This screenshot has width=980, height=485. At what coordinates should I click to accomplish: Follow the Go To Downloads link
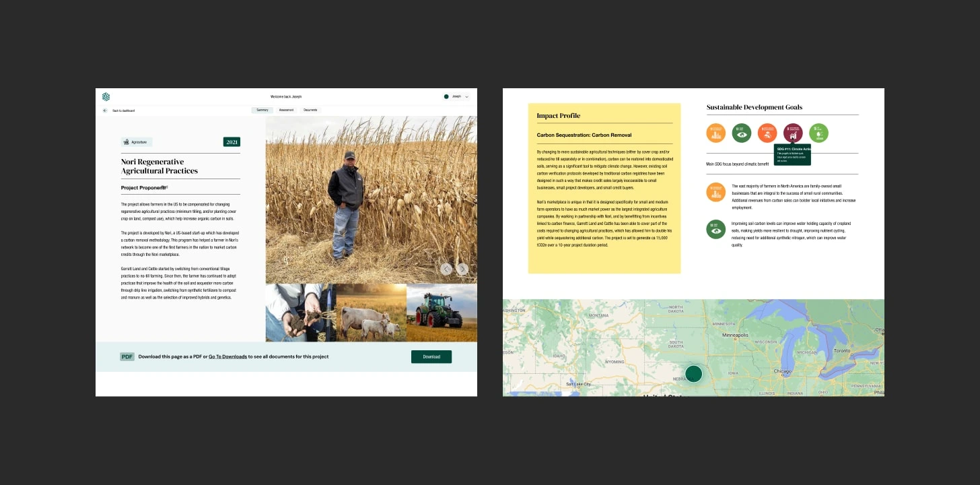(228, 356)
